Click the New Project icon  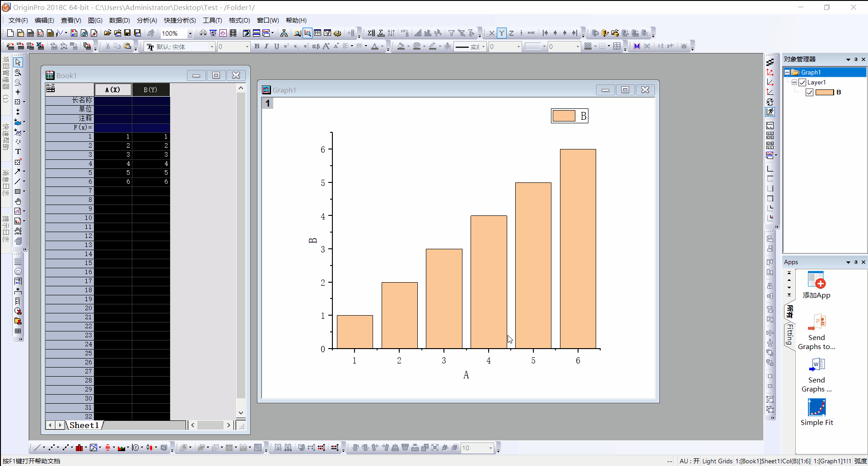click(10, 33)
